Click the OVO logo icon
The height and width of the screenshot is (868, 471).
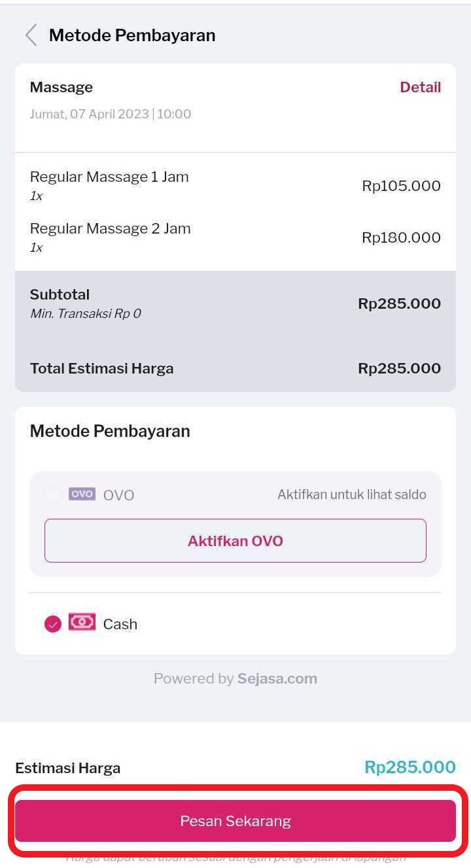click(82, 494)
